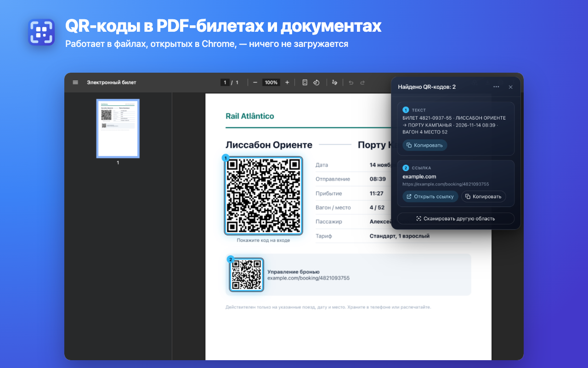
Task: Zoom in with the plus button
Action: pos(287,82)
